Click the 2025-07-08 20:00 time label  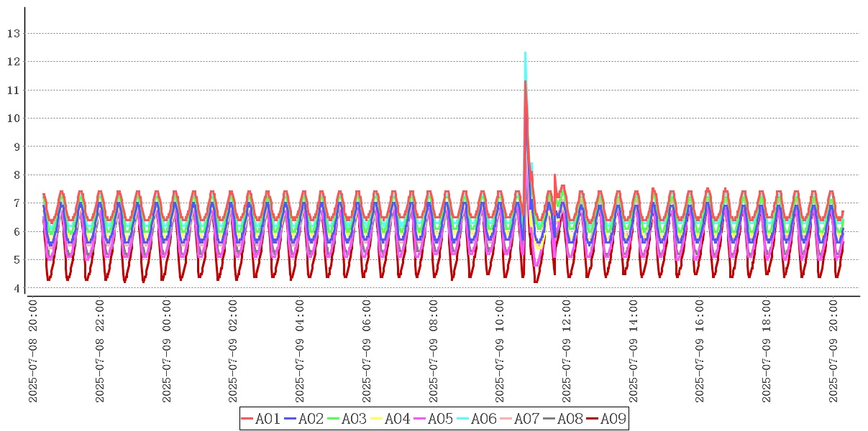33,352
